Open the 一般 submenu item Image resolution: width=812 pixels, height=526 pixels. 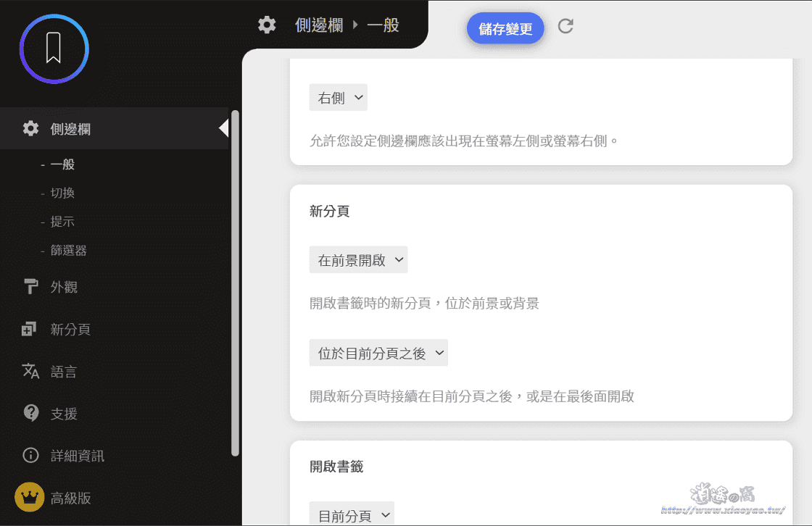(62, 164)
